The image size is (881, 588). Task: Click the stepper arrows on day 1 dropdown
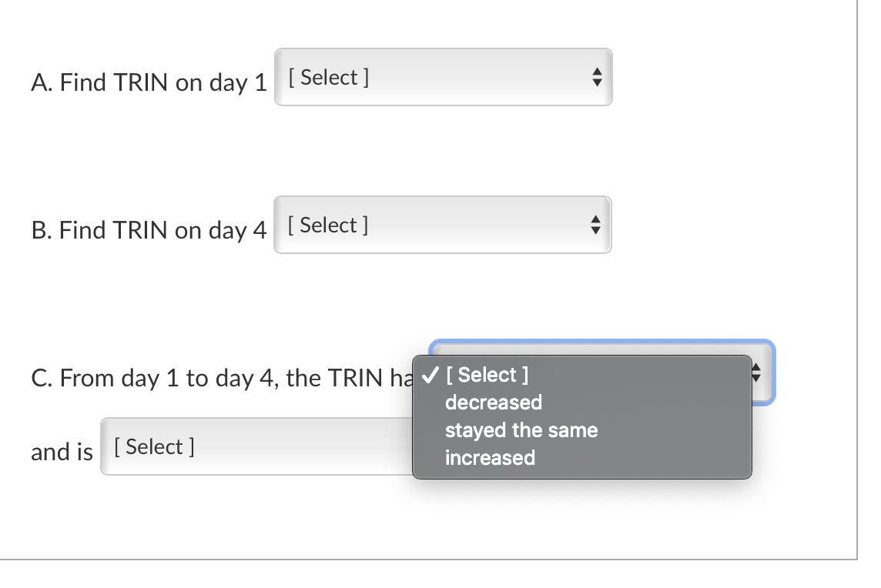pyautogui.click(x=598, y=77)
